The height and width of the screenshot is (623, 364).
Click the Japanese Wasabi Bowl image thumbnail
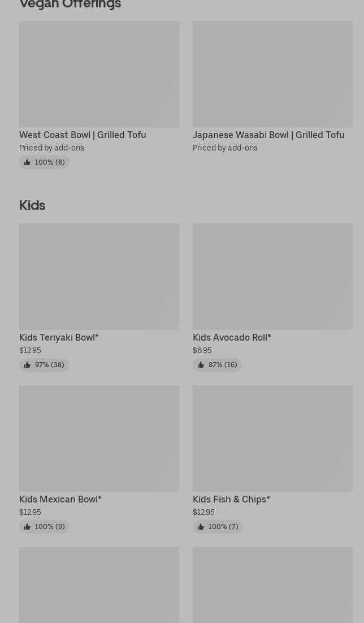(x=272, y=74)
